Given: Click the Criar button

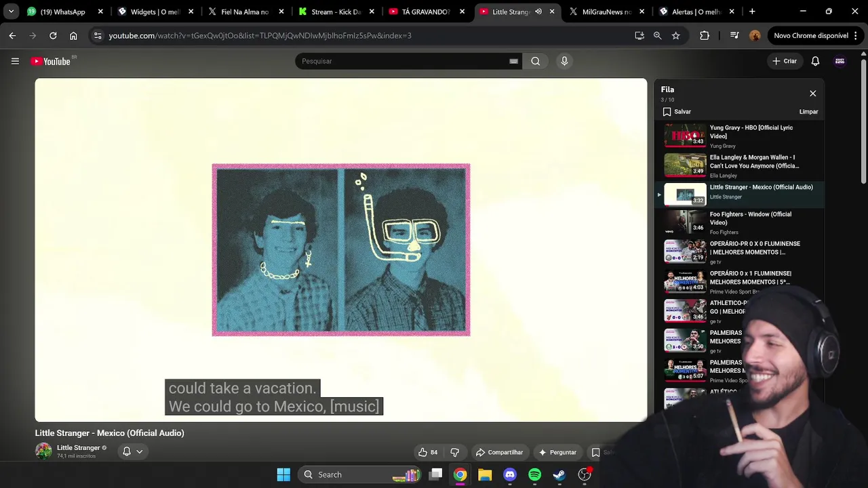Looking at the screenshot, I should 785,61.
